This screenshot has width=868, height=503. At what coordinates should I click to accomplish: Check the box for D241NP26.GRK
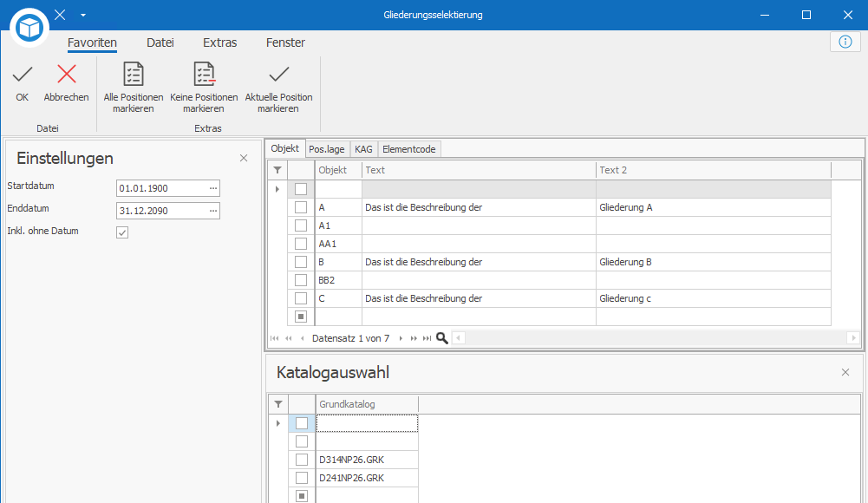302,478
